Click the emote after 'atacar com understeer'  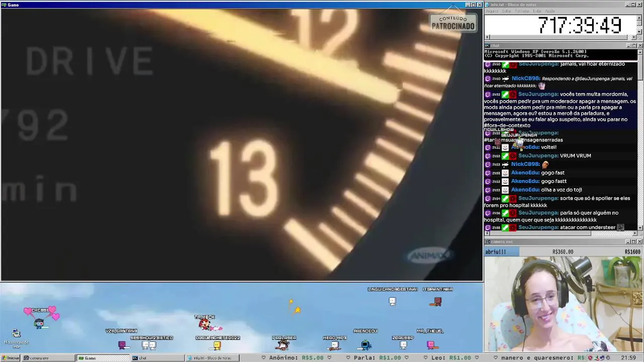620,228
